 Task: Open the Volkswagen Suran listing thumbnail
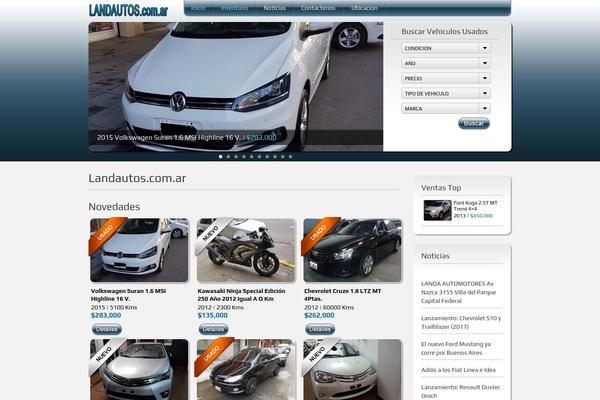[139, 250]
